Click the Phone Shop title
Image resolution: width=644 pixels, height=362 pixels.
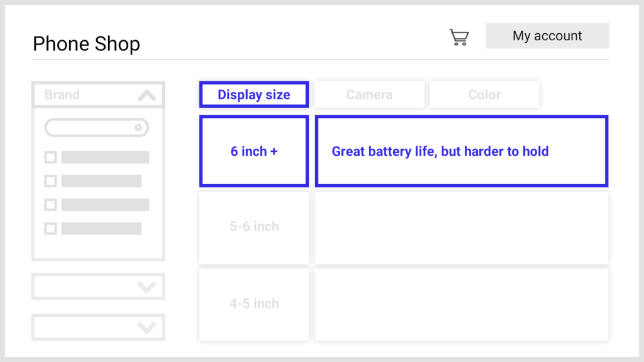86,44
